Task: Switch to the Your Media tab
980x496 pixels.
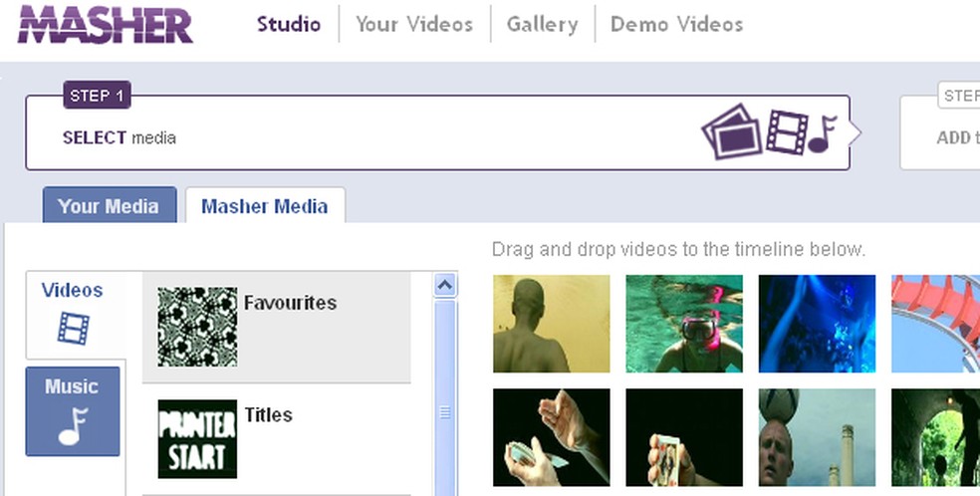Action: click(110, 205)
